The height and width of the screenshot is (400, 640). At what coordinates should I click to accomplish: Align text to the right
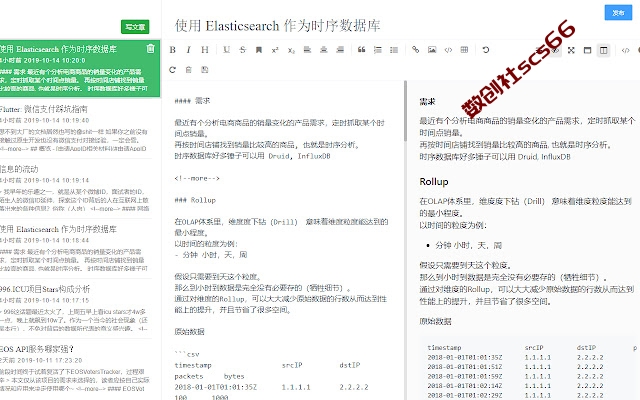click(x=340, y=50)
